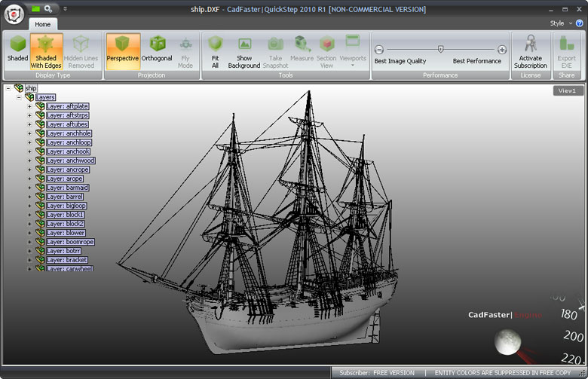This screenshot has height=379, width=588.
Task: Decrease performance with minus button
Action: pyautogui.click(x=379, y=50)
